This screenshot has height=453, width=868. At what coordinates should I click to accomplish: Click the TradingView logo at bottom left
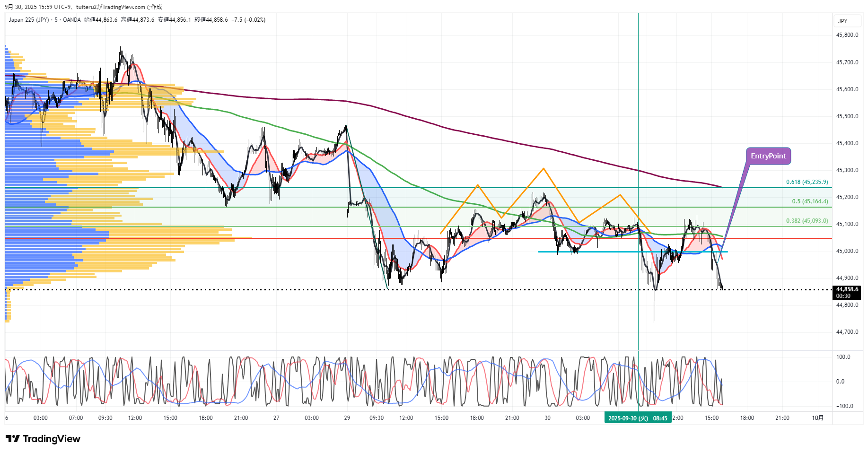pos(43,439)
